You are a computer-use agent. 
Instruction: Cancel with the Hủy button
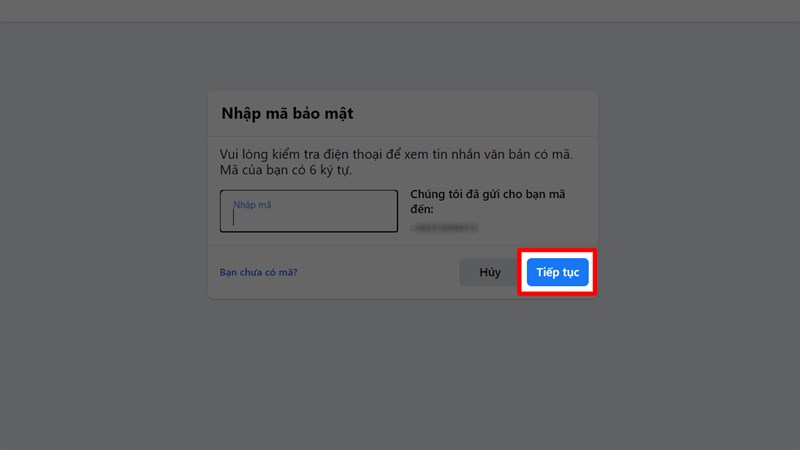[490, 272]
